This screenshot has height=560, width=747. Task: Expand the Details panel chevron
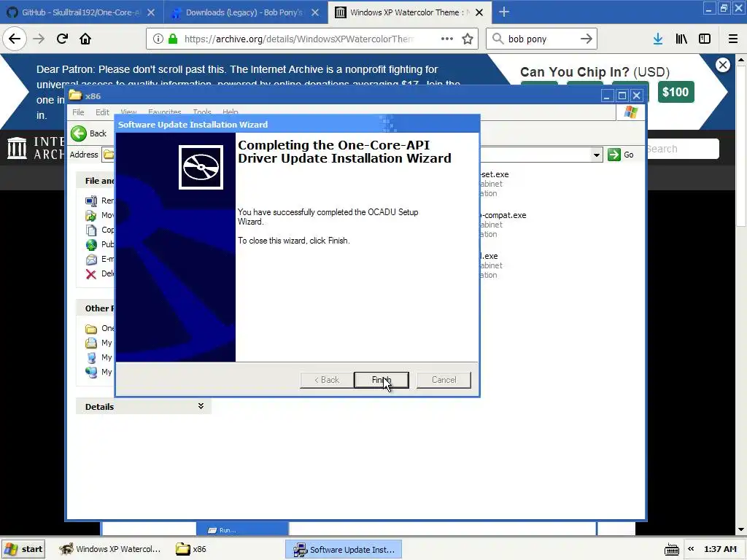[201, 406]
